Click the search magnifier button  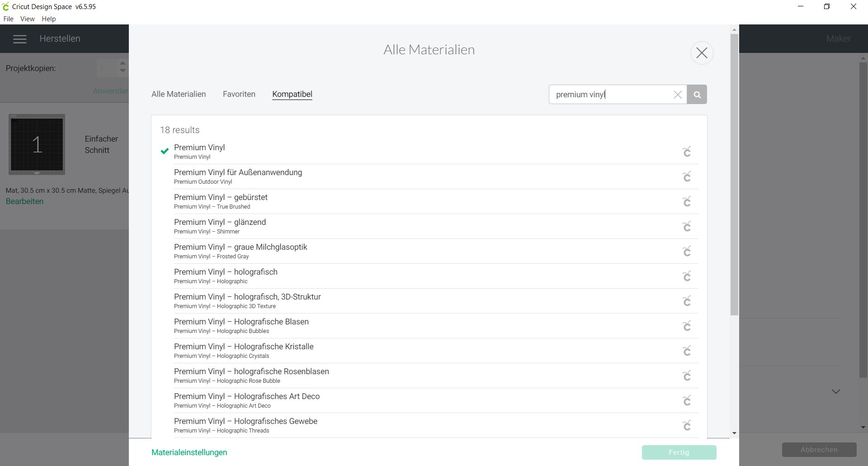pyautogui.click(x=697, y=95)
